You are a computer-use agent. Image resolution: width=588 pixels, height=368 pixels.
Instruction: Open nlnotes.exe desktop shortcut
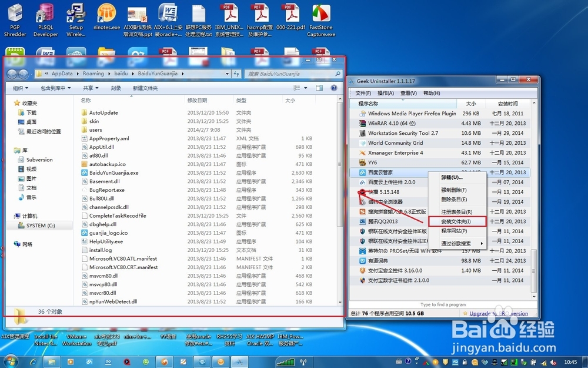(x=106, y=17)
